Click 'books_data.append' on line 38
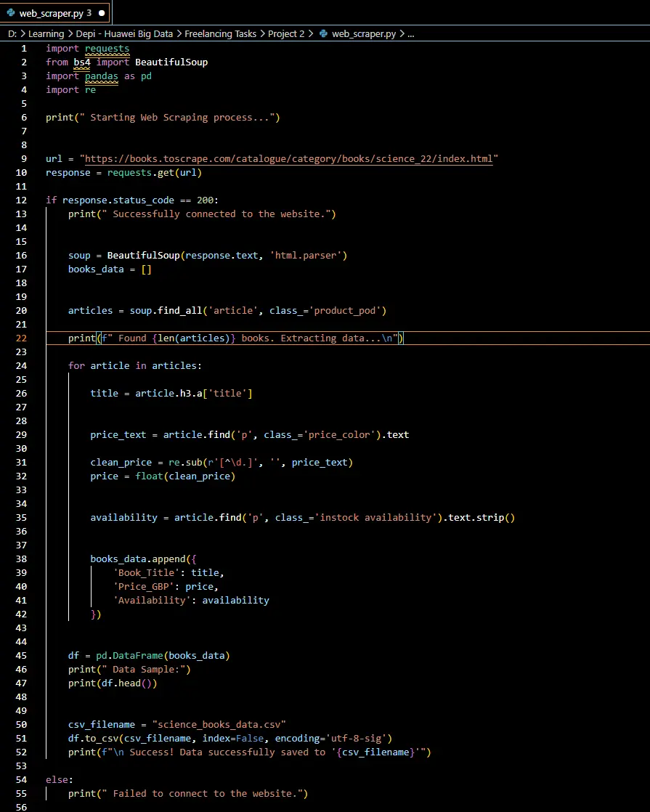Viewport: 650px width, 812px height. [138, 559]
